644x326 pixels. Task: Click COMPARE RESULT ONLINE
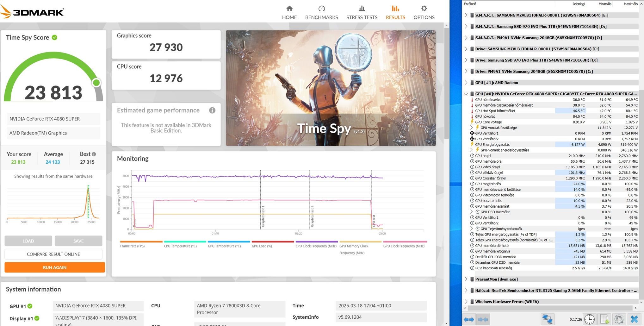click(53, 254)
